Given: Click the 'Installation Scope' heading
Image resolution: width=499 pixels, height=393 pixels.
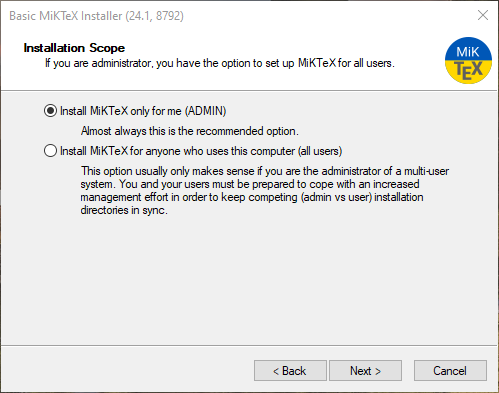Looking at the screenshot, I should pos(74,48).
